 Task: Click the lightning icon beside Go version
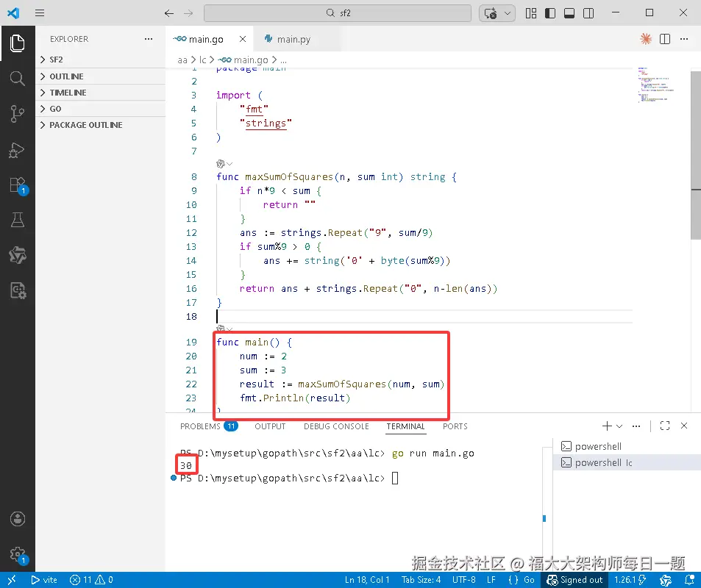coord(642,580)
